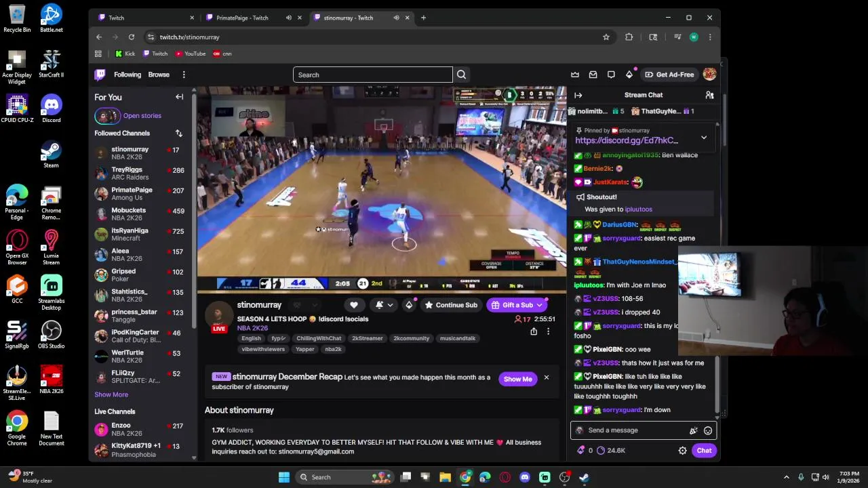Open the stream three-dot options menu
The image size is (868, 488).
[548, 331]
